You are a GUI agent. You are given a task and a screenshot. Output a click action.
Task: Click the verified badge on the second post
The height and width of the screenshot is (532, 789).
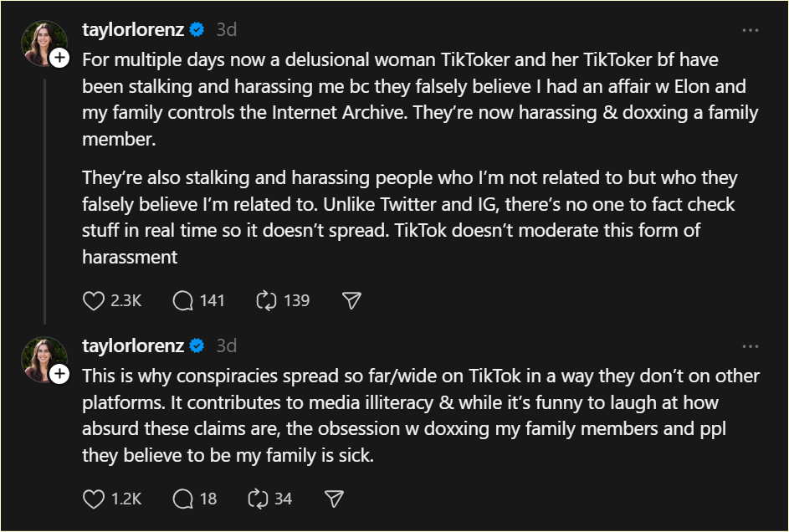point(197,346)
